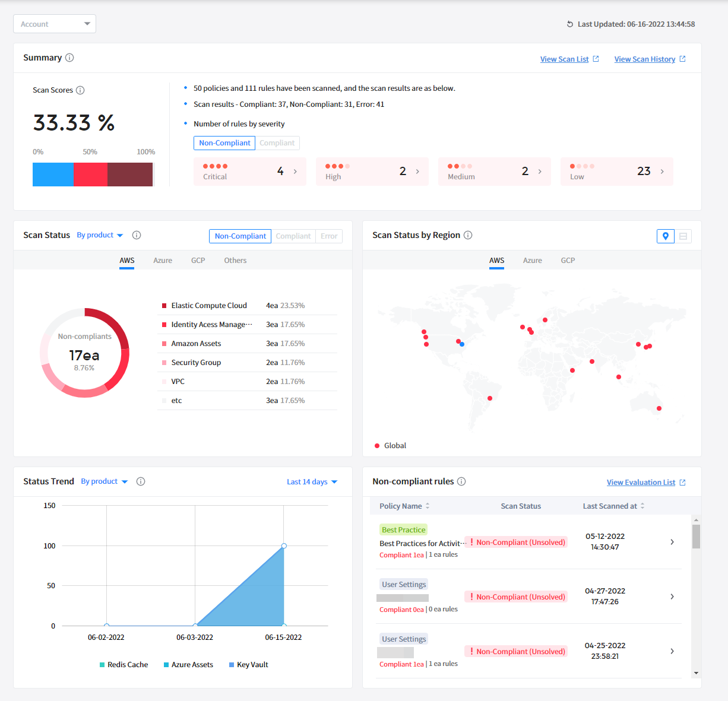This screenshot has height=701, width=728.
Task: Click the blue segment of score bar
Action: tap(53, 175)
